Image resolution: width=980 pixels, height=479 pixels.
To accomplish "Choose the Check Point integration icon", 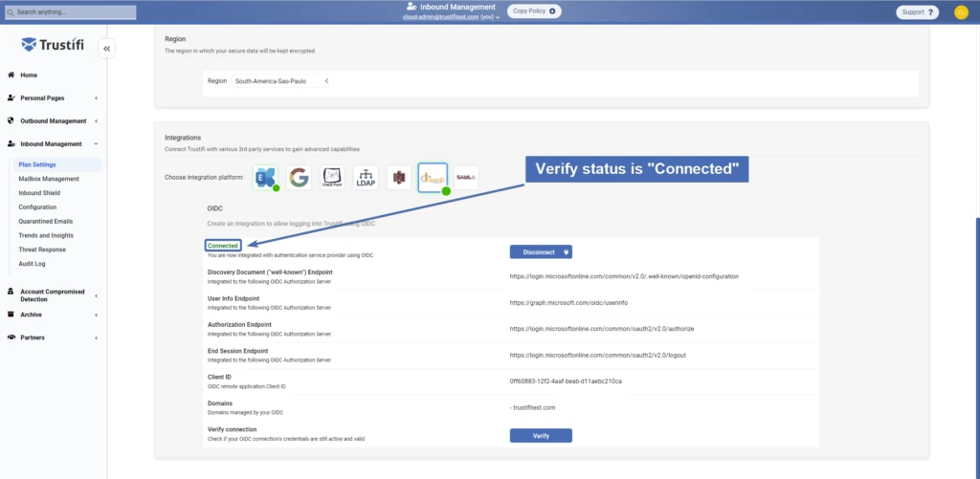I will [x=332, y=177].
